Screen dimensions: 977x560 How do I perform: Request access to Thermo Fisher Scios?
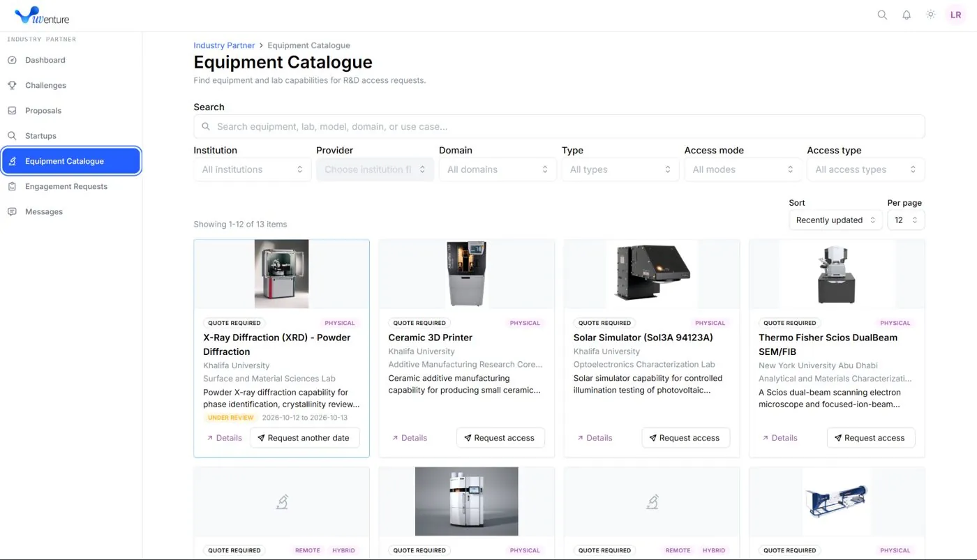tap(871, 438)
